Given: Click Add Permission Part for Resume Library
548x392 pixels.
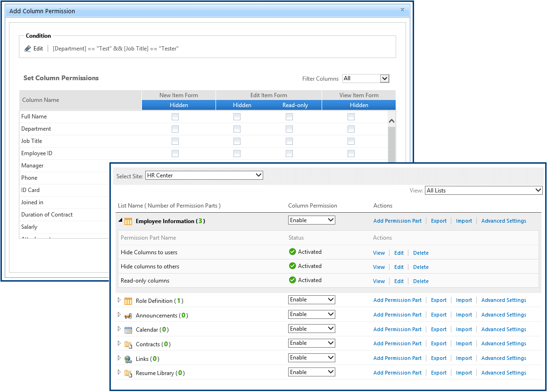Looking at the screenshot, I should (x=398, y=373).
